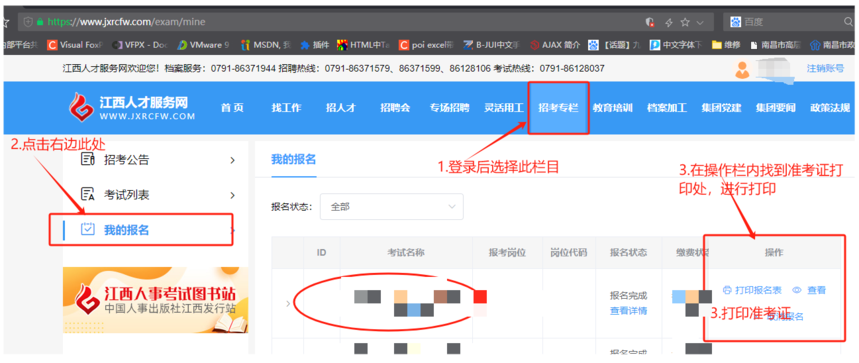
Task: Click the printer icon beside 打印报名表
Action: (x=727, y=290)
